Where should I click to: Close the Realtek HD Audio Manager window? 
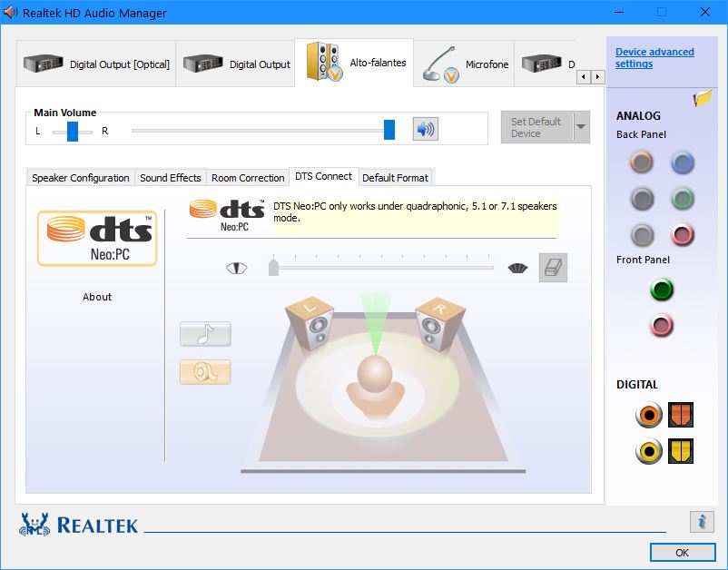coord(705,12)
